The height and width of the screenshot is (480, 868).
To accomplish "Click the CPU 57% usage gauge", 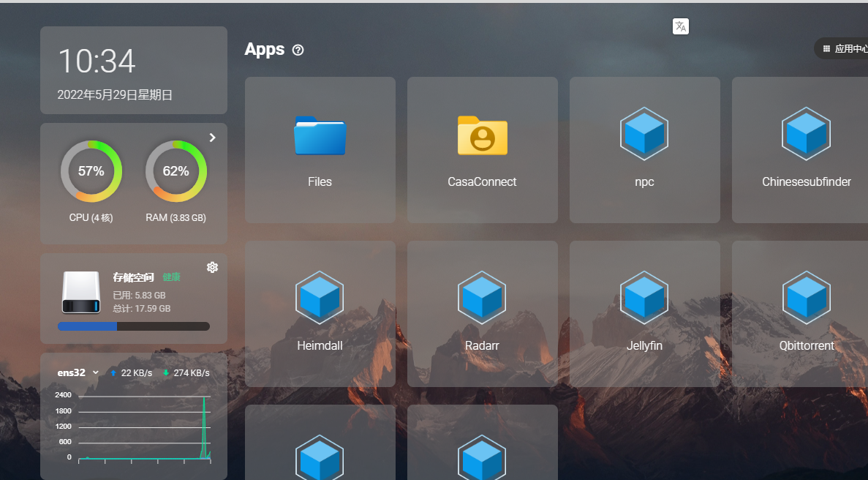I will [x=91, y=171].
